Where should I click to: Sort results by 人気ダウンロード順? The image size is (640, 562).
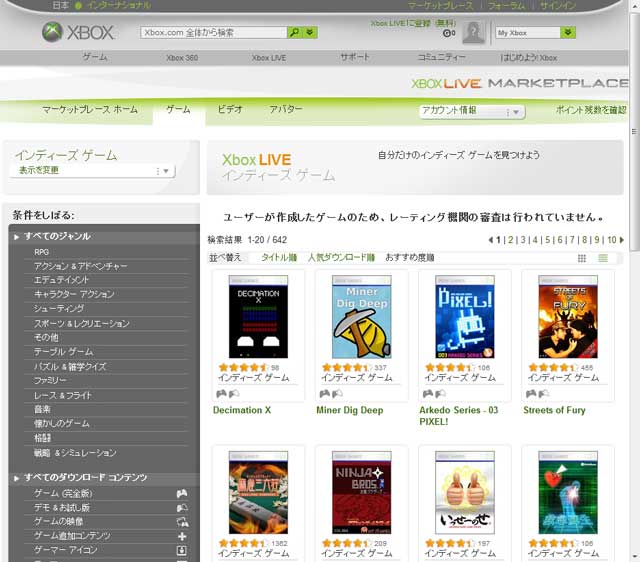pos(341,258)
